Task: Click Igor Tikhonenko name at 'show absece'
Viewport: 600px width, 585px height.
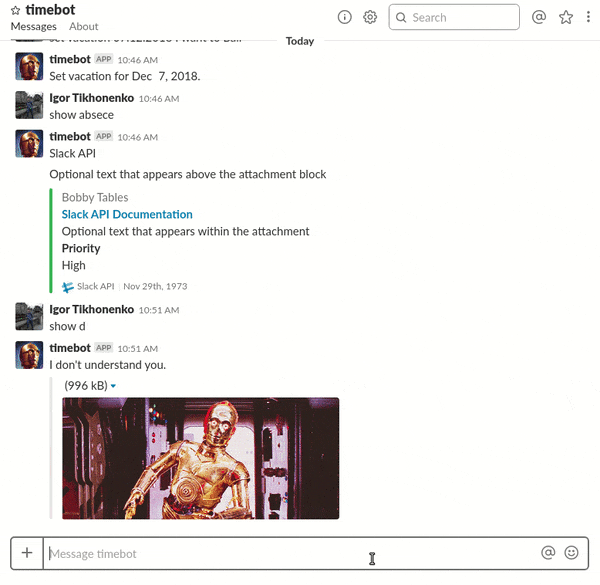Action: click(92, 98)
